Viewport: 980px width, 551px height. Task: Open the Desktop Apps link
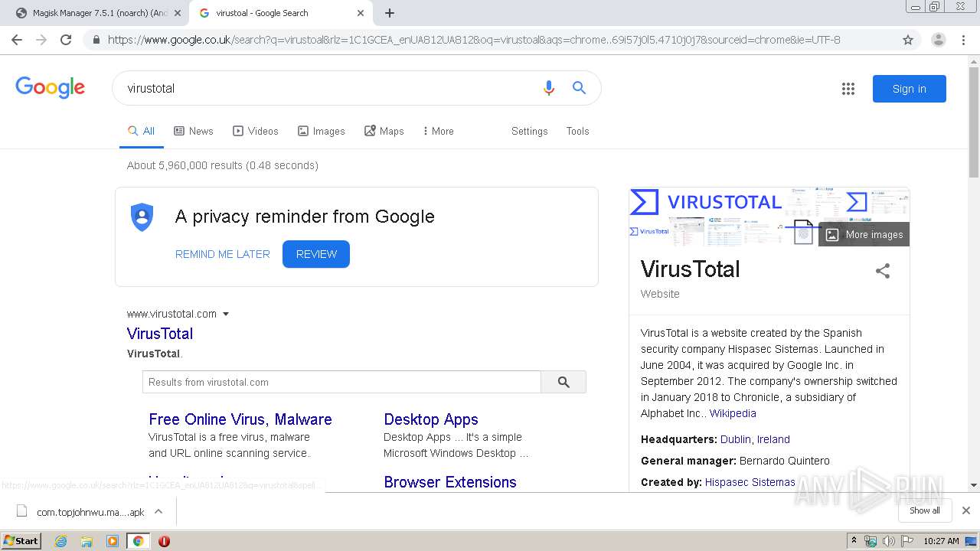[431, 419]
